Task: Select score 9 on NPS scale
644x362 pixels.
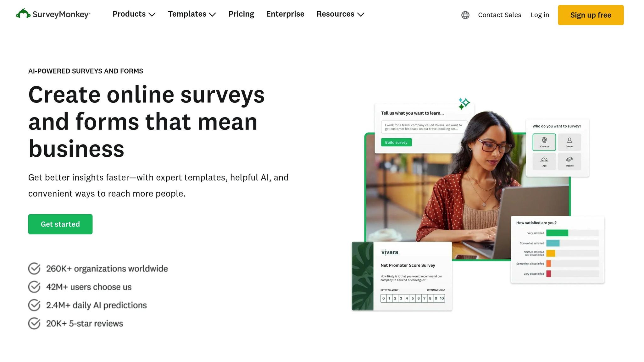Action: (436, 298)
